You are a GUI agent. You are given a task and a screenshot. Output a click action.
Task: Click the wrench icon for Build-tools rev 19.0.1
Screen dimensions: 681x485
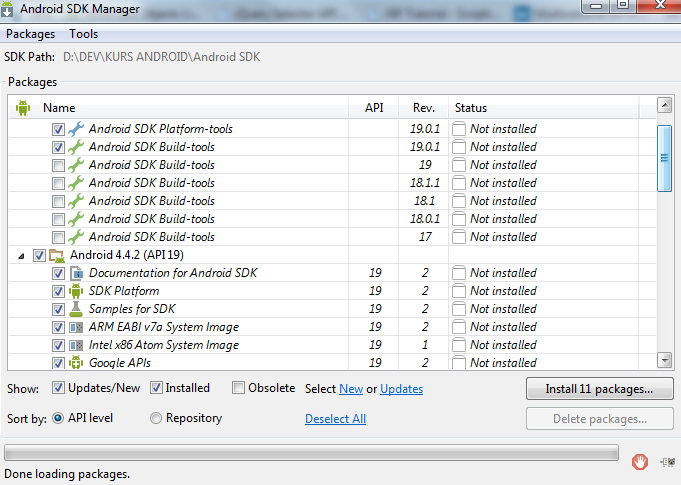(76, 147)
